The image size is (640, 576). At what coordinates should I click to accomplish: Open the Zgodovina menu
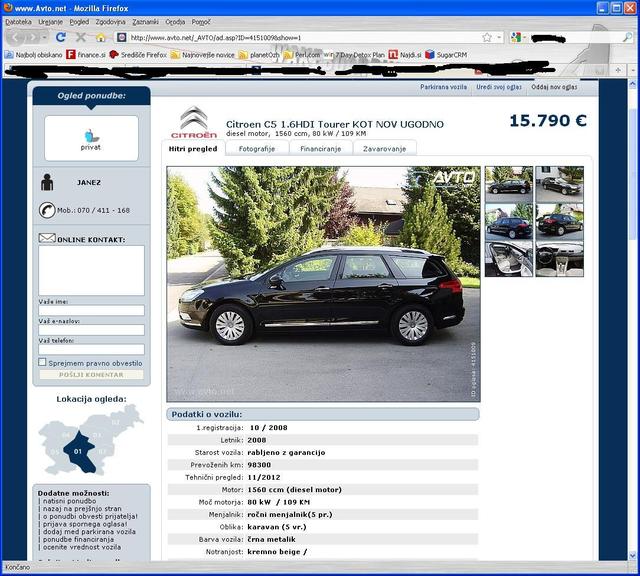coord(111,22)
